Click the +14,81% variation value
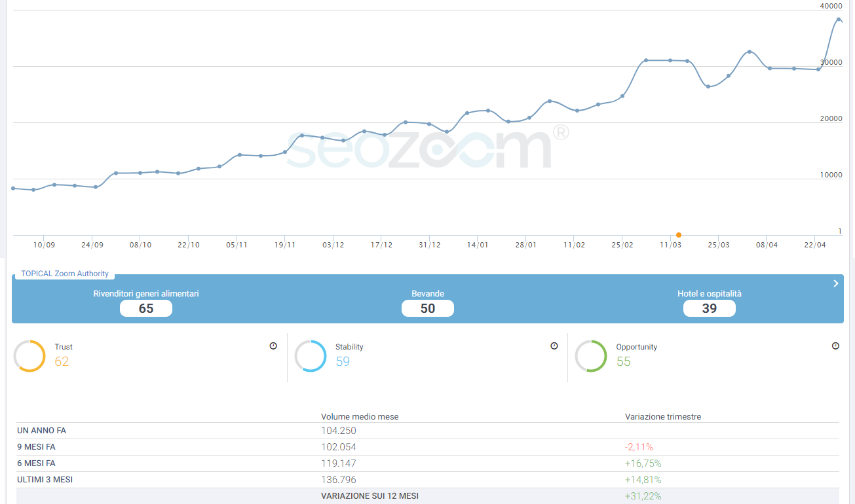The image size is (855, 504). [x=643, y=480]
